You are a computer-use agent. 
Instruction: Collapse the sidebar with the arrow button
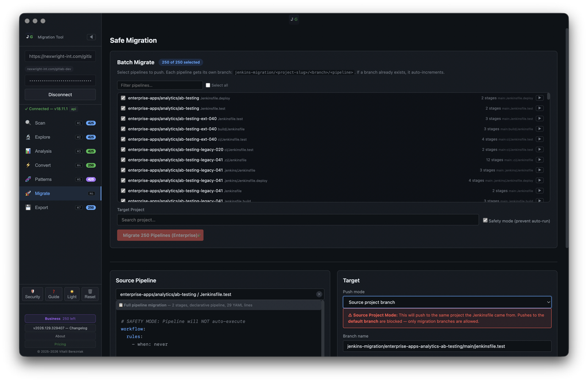[91, 37]
